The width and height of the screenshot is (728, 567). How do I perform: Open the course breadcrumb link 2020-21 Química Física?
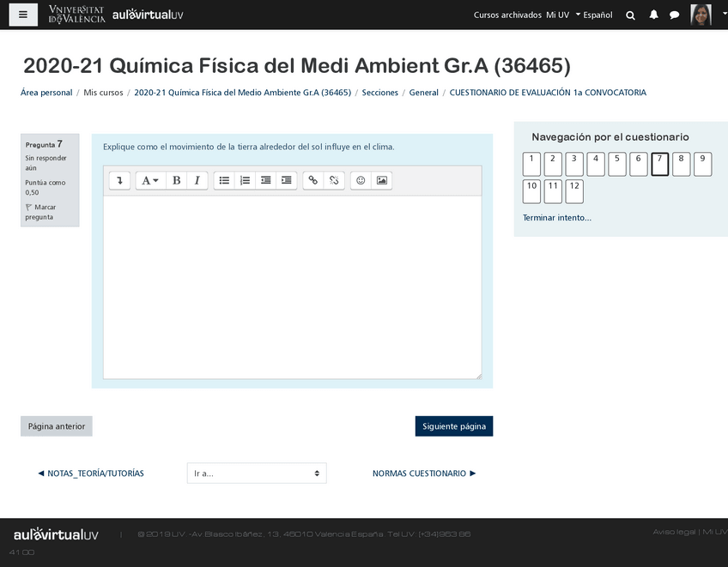pyautogui.click(x=242, y=93)
